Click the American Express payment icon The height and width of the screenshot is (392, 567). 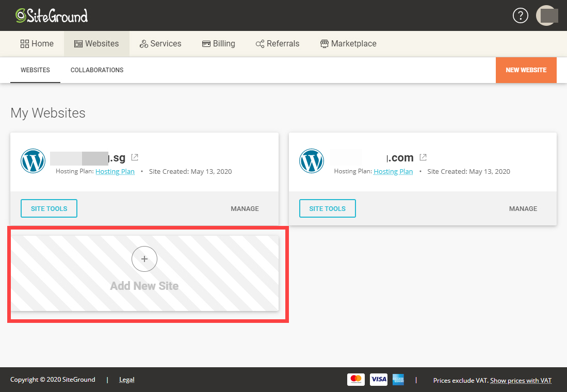[x=398, y=379]
